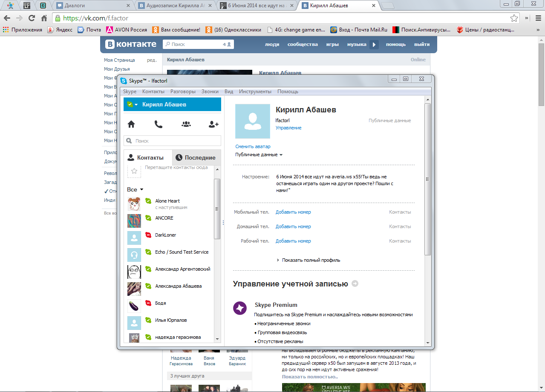Viewport: 545px width, 392px height.
Task: Click the account management arrow icon
Action: (355, 284)
